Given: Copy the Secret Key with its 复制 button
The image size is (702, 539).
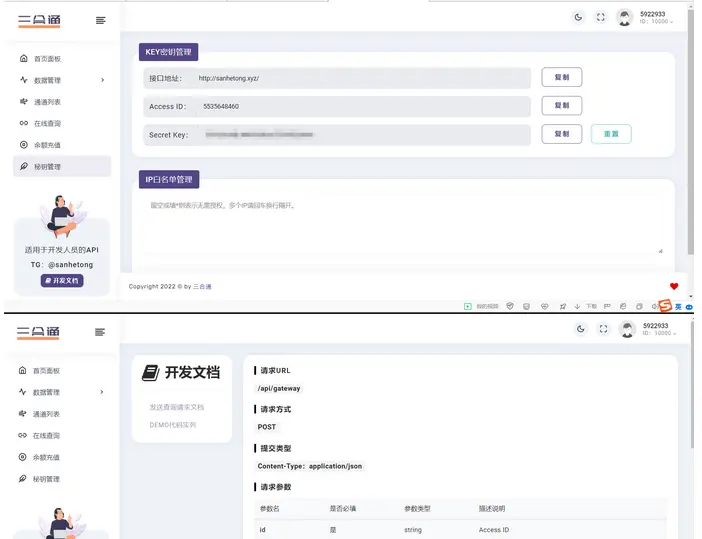Looking at the screenshot, I should click(562, 134).
